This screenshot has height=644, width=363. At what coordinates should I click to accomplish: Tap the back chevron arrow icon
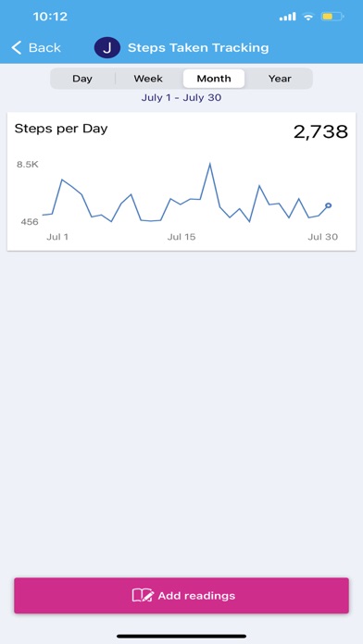pos(17,48)
